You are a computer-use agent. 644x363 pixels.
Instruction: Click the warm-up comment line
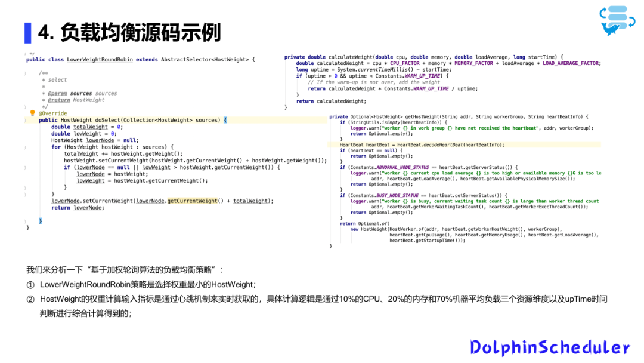tap(374, 82)
